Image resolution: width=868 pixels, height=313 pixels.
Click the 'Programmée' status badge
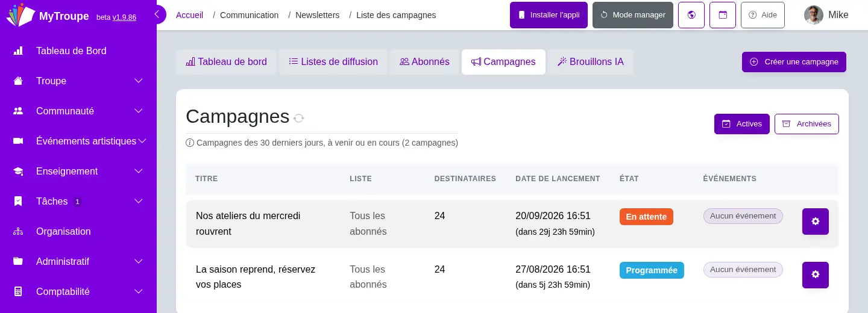(652, 270)
